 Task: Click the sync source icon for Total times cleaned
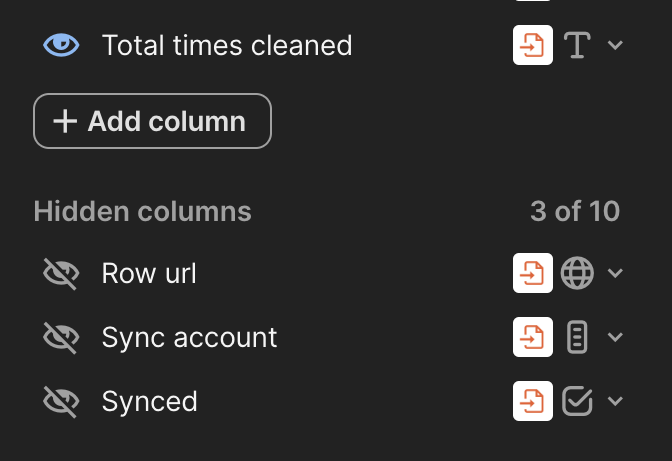coord(533,45)
